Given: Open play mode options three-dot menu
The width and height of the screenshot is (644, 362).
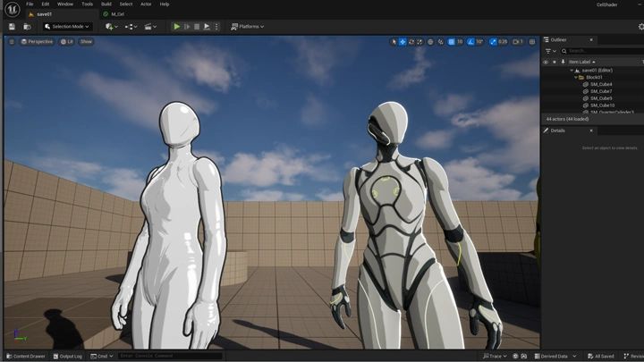Looking at the screenshot, I should pyautogui.click(x=216, y=27).
